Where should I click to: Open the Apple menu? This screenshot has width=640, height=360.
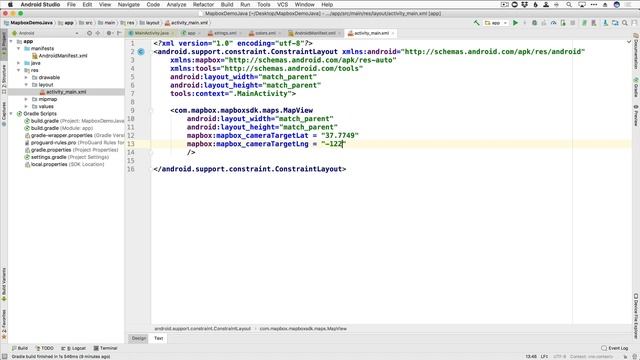10,4
